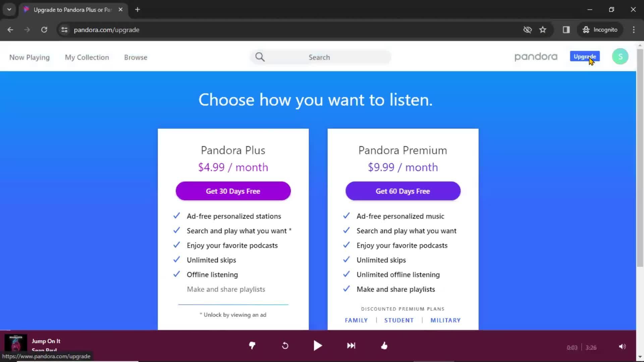Click the 'Get 60 Days Free' button
644x362 pixels.
402,191
